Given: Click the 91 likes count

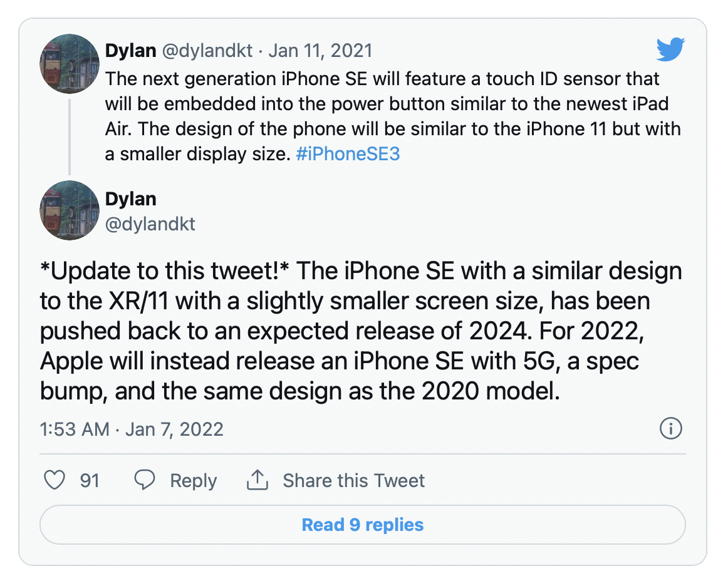Looking at the screenshot, I should [x=90, y=481].
